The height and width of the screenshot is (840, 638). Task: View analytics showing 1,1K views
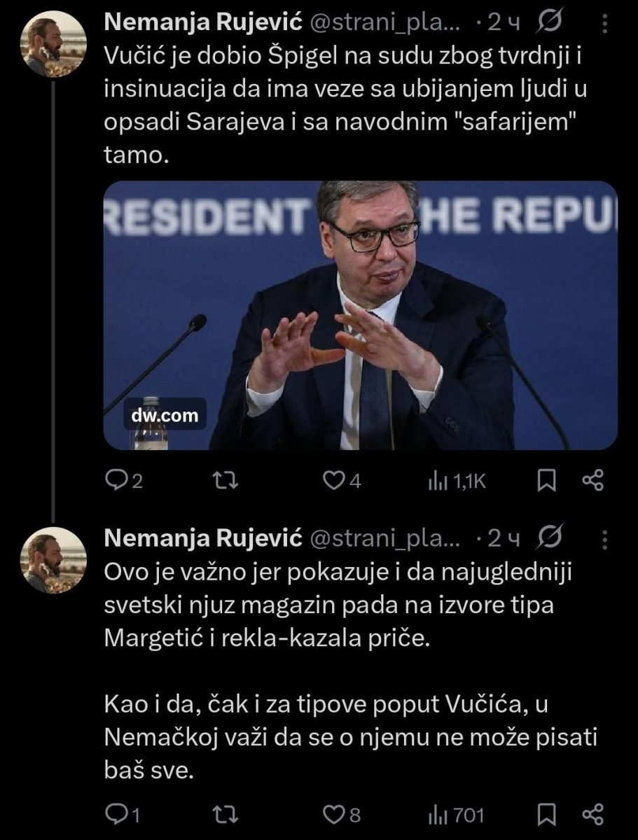[457, 481]
